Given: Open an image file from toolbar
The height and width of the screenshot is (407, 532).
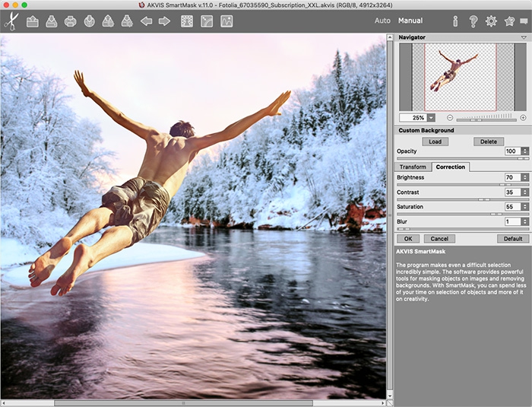Looking at the screenshot, I should coord(33,21).
